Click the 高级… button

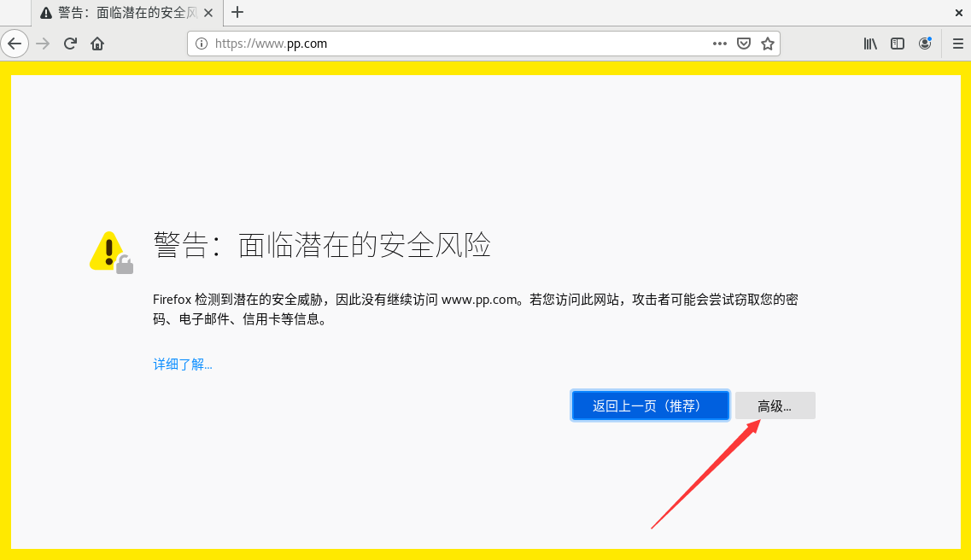(775, 405)
